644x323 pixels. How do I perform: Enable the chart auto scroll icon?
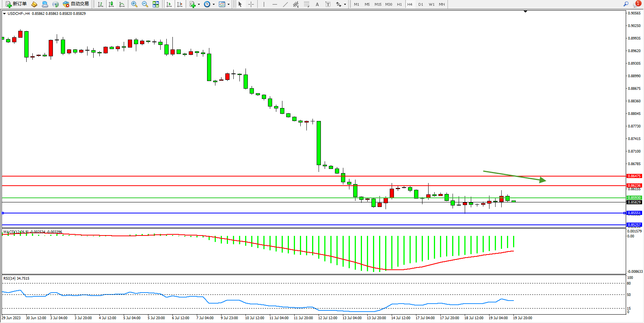(x=169, y=4)
